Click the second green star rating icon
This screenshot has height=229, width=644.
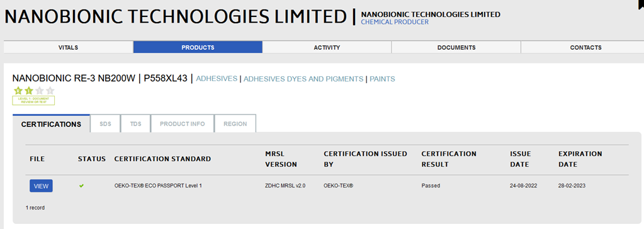tap(29, 91)
